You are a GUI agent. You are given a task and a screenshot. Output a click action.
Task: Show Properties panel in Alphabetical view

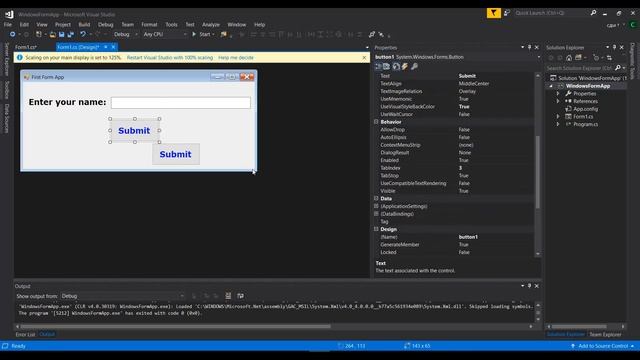pos(387,67)
